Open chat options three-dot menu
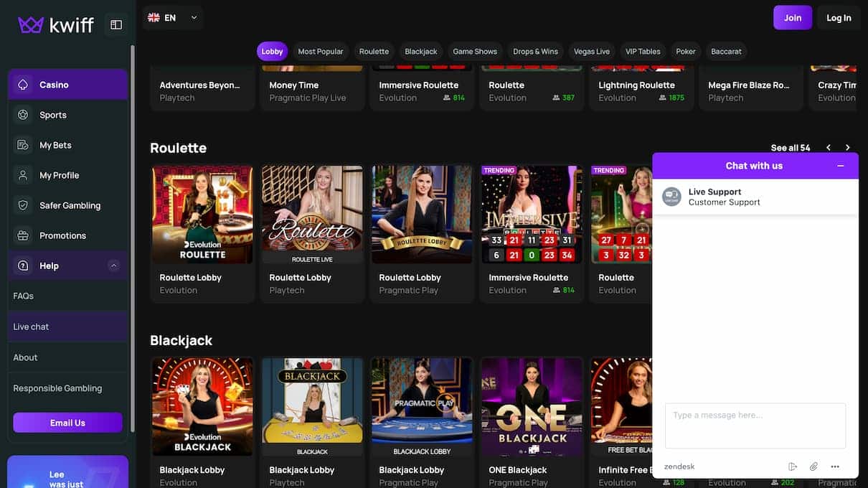868x488 pixels. coord(835,466)
